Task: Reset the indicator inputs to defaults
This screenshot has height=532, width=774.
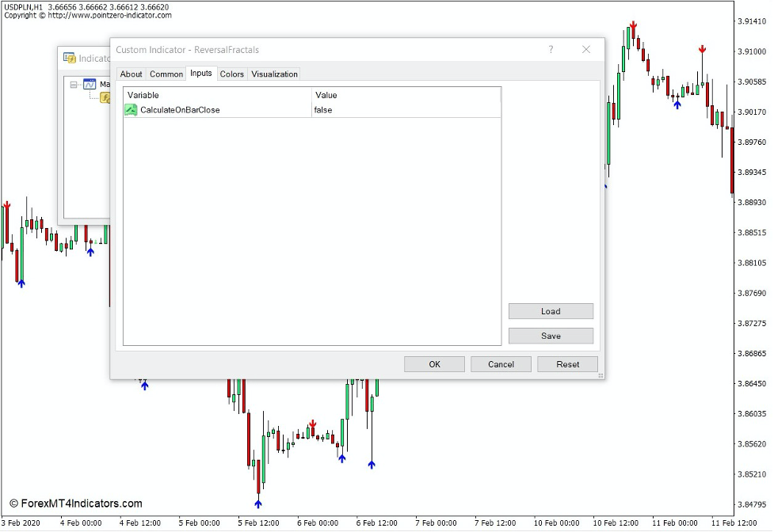Action: pyautogui.click(x=567, y=363)
